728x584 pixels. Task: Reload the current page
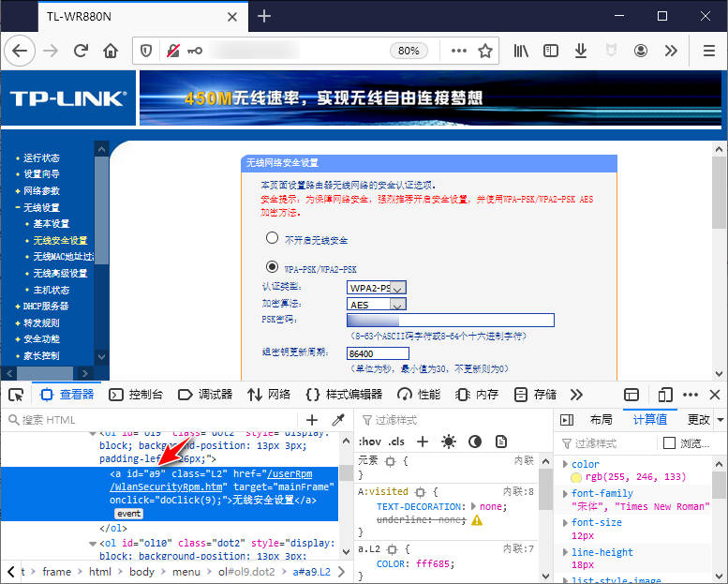(82, 51)
